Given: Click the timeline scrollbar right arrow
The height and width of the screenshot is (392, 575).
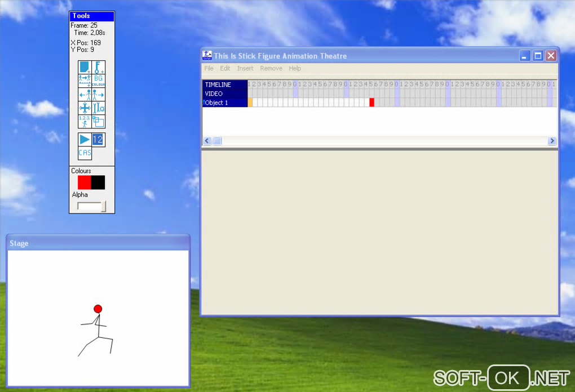Looking at the screenshot, I should click(x=552, y=141).
